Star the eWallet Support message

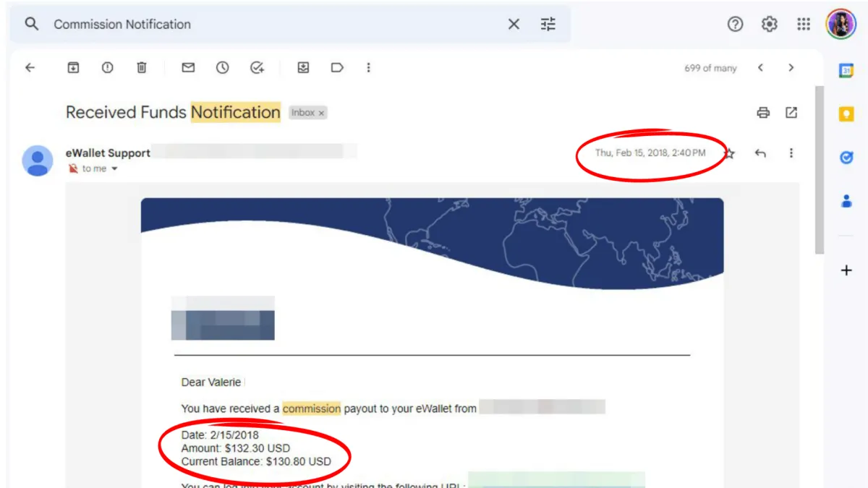point(729,153)
